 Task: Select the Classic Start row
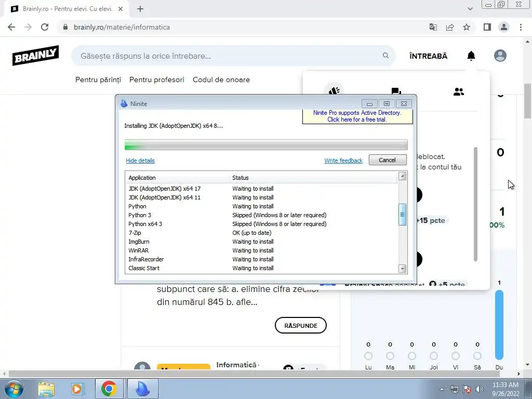coord(261,268)
